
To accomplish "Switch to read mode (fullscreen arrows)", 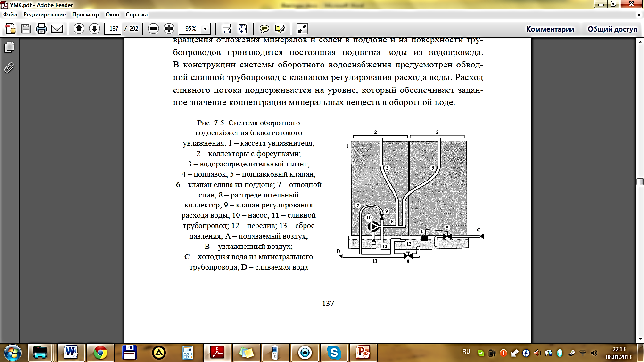I will click(302, 29).
